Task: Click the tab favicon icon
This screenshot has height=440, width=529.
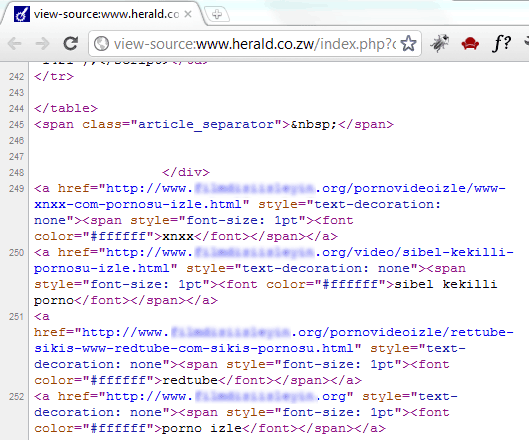Action: (22, 14)
